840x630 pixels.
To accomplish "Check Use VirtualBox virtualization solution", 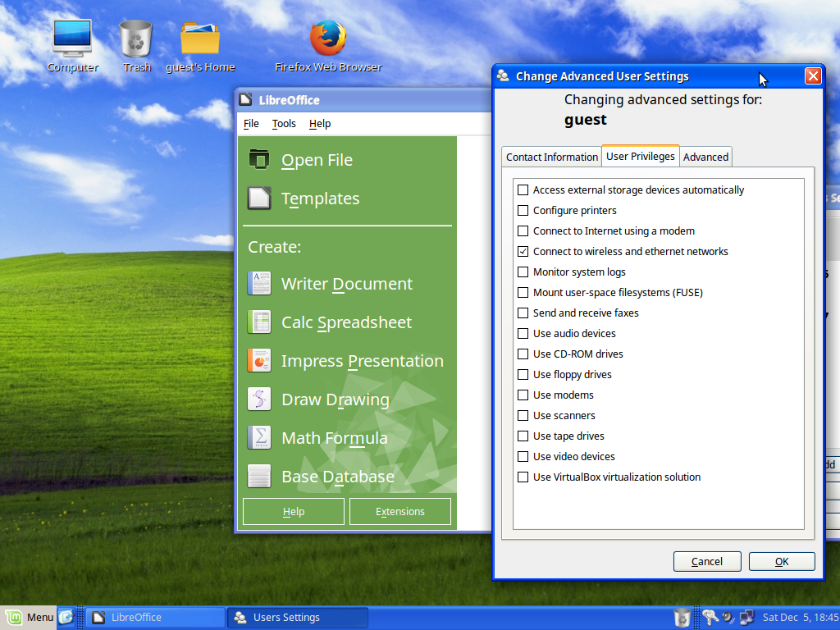I will pos(523,477).
